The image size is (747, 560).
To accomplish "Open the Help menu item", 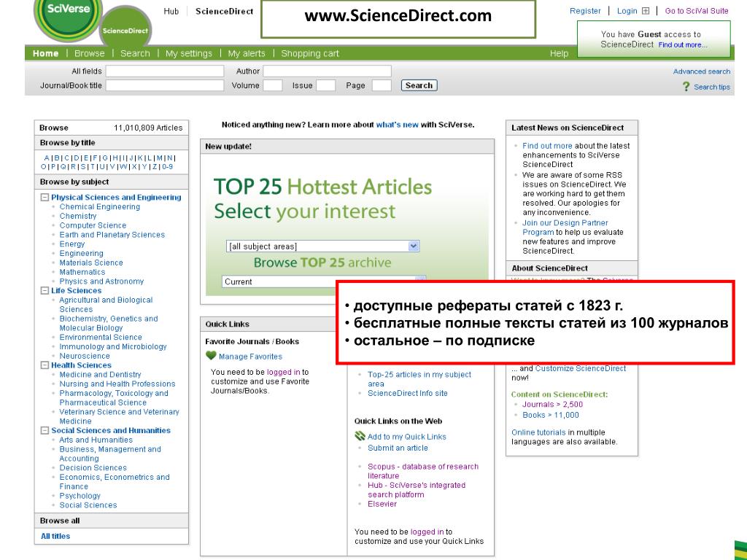I will 559,53.
